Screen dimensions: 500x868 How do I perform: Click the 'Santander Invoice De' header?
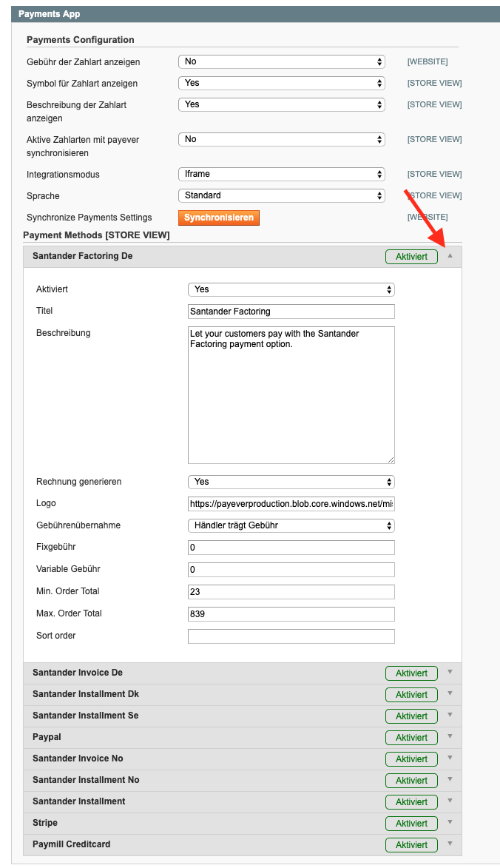point(243,673)
